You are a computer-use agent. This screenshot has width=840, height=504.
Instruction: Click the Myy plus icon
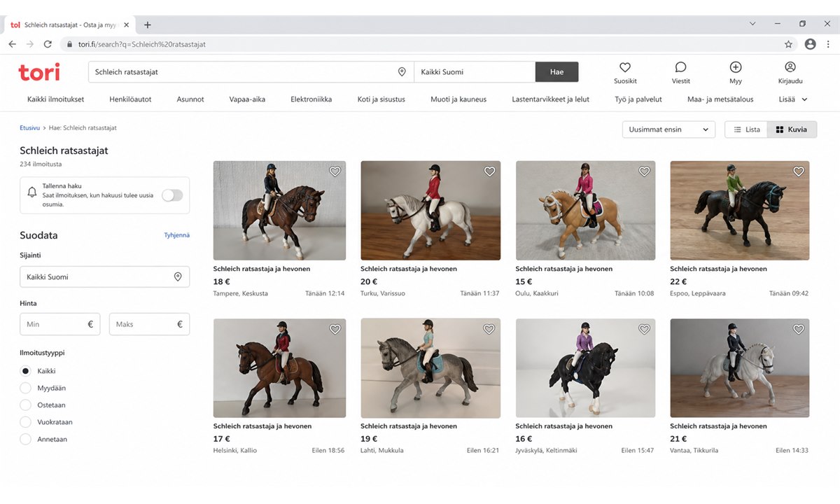point(735,67)
